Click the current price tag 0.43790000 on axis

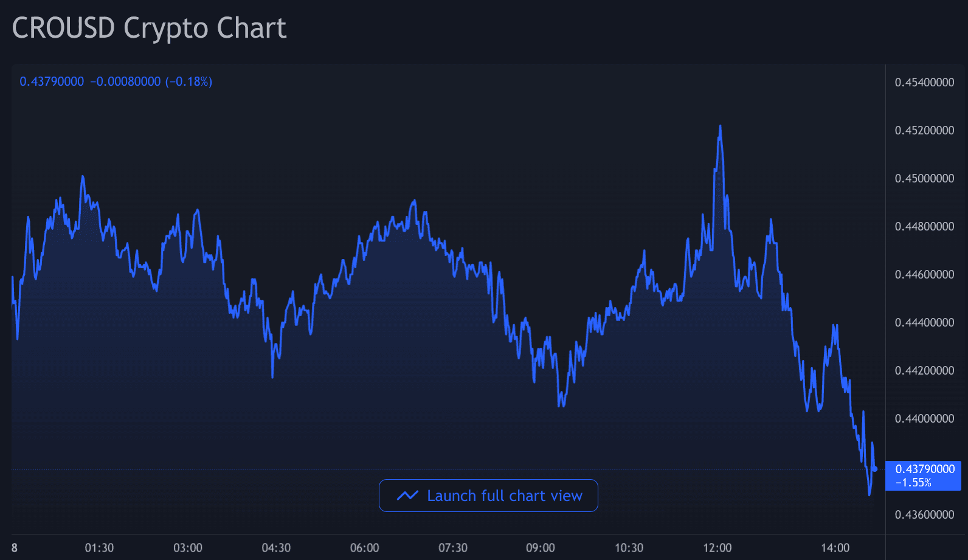point(924,469)
